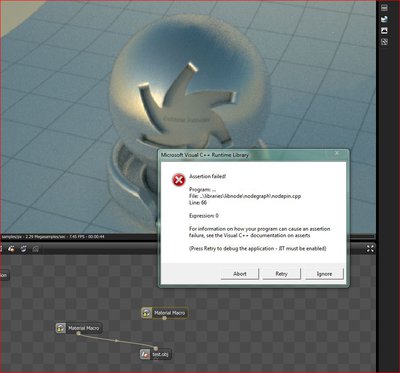
Task: Toggle fullscreen for the node graph panel
Action: pyautogui.click(x=370, y=249)
